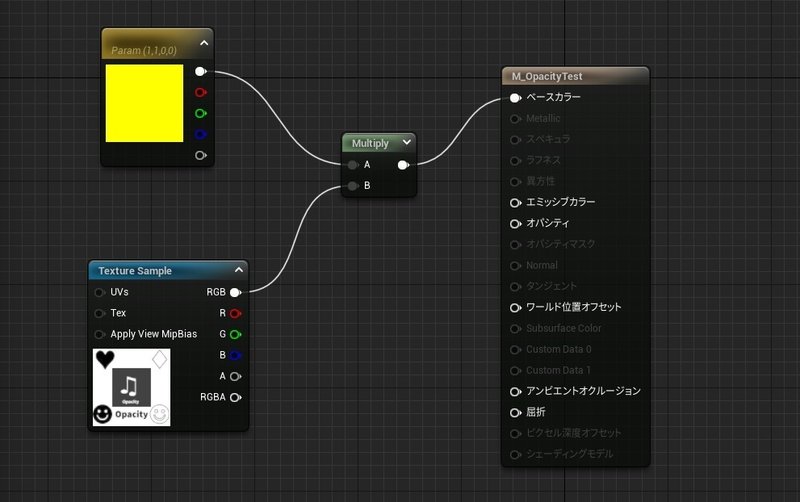
Task: Click the yellow color swatch of Param node
Action: [144, 103]
